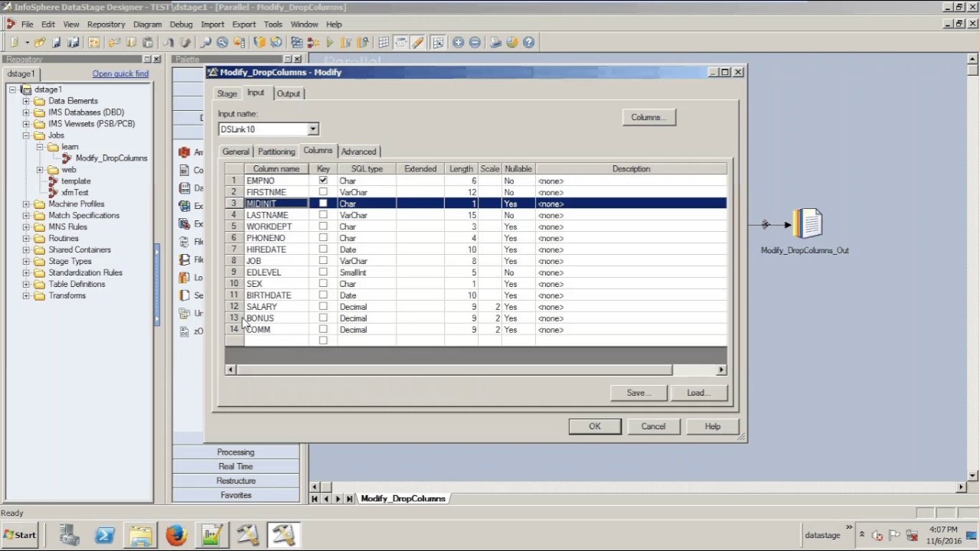980x551 pixels.
Task: Click the Save toolbar icon
Action: point(57,43)
